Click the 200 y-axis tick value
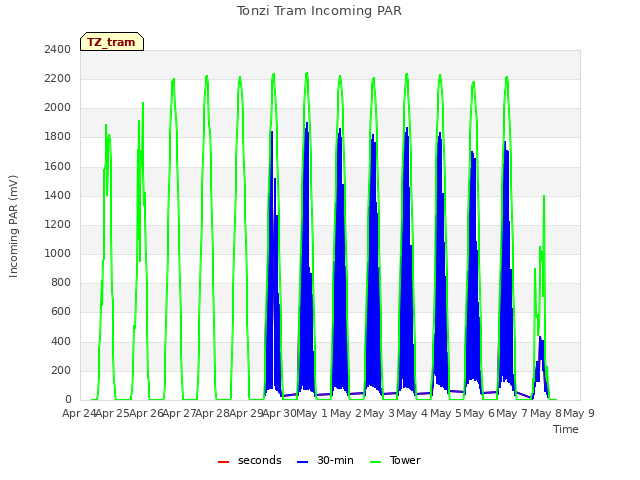The width and height of the screenshot is (640, 480). [x=61, y=371]
